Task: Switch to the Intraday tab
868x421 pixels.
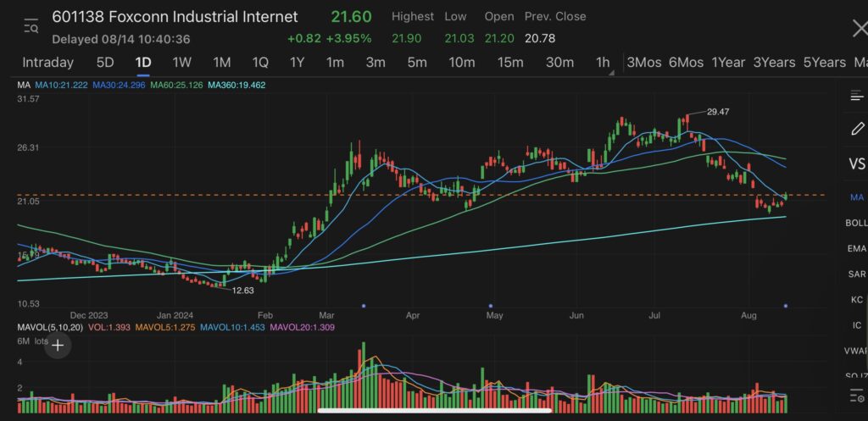Action: [47, 63]
